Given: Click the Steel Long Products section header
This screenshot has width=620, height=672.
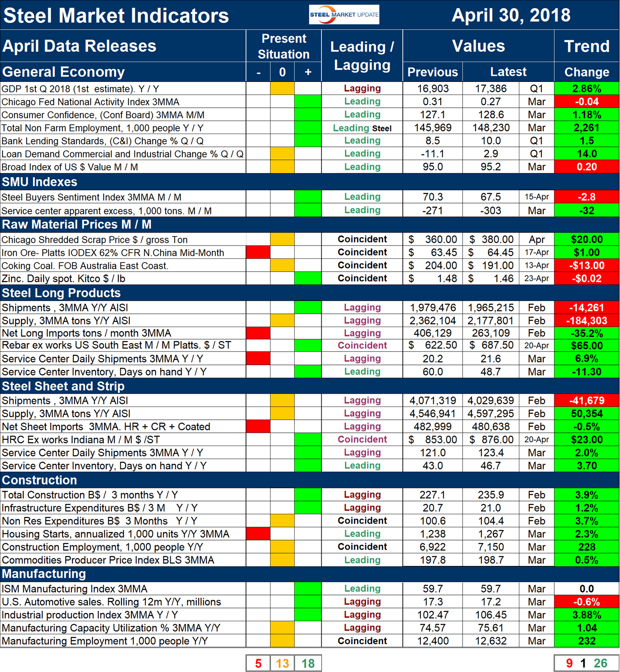Looking at the screenshot, I should click(x=62, y=293).
